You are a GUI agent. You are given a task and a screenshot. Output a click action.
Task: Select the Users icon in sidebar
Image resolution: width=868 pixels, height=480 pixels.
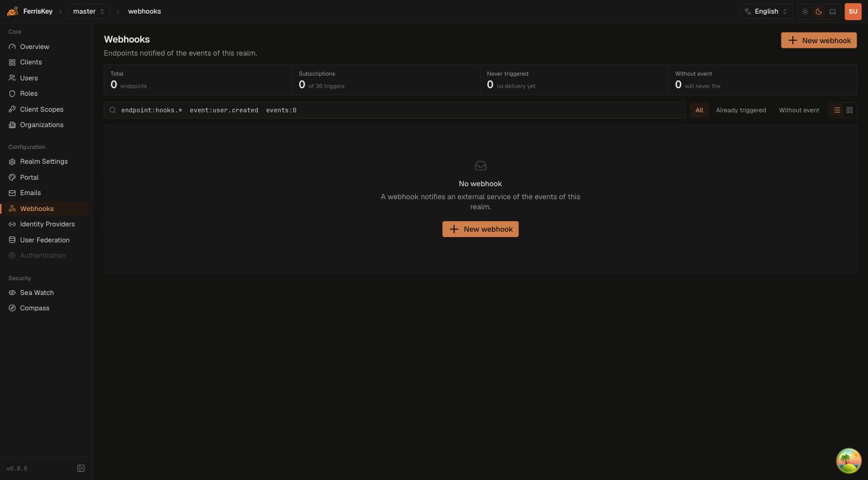(x=12, y=78)
